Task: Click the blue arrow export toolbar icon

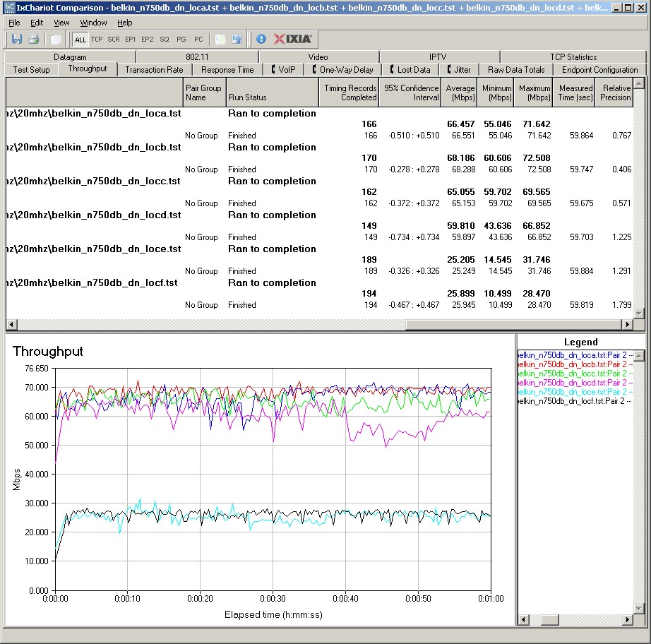Action: point(237,40)
